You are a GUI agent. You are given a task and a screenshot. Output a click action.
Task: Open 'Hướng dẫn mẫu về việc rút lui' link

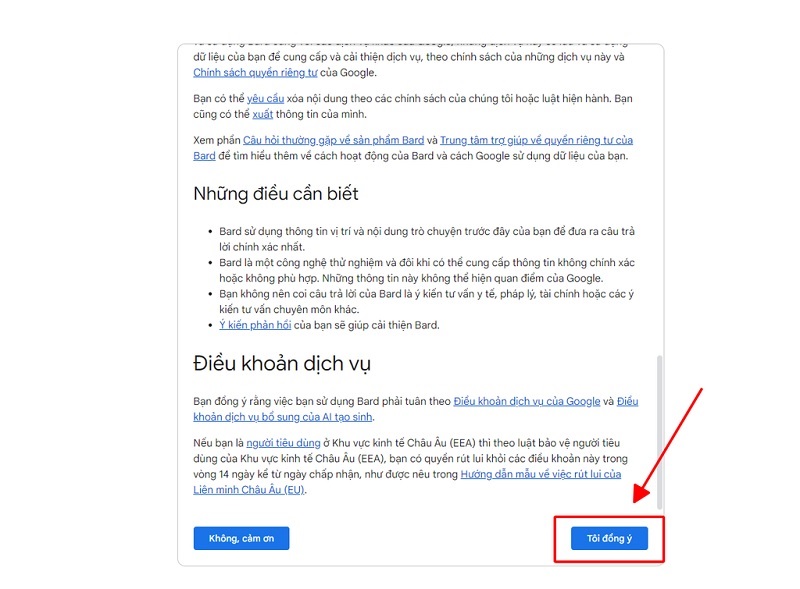[540, 474]
